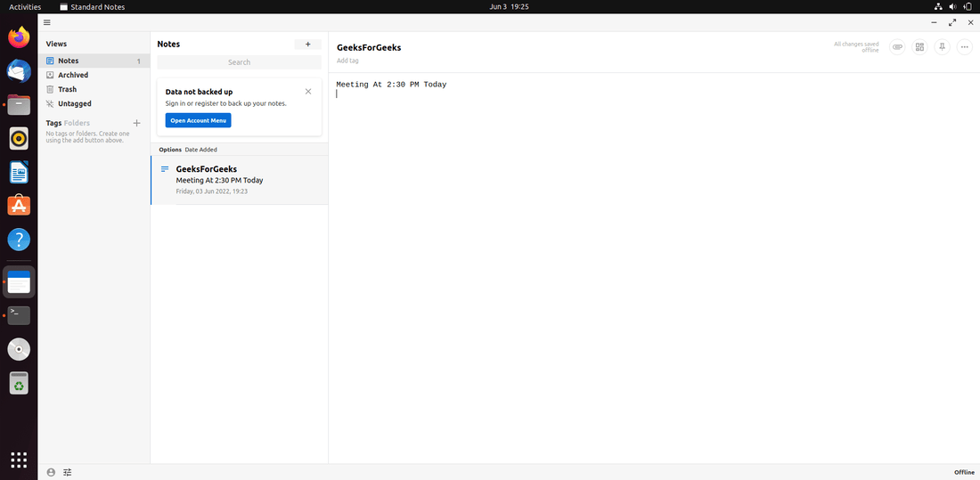Open the account menu icon in footer
Screen dimensions: 980x480
click(x=51, y=473)
